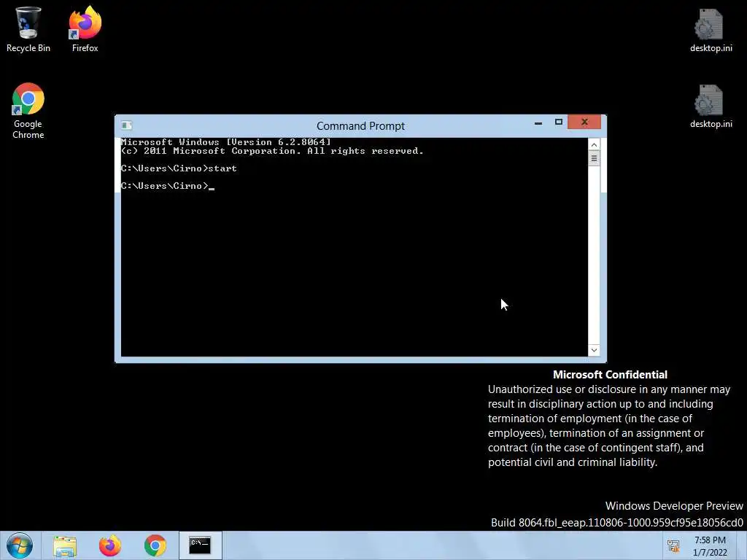The image size is (747, 560).
Task: Launch Firefox from the desktop shortcut
Action: [85, 28]
